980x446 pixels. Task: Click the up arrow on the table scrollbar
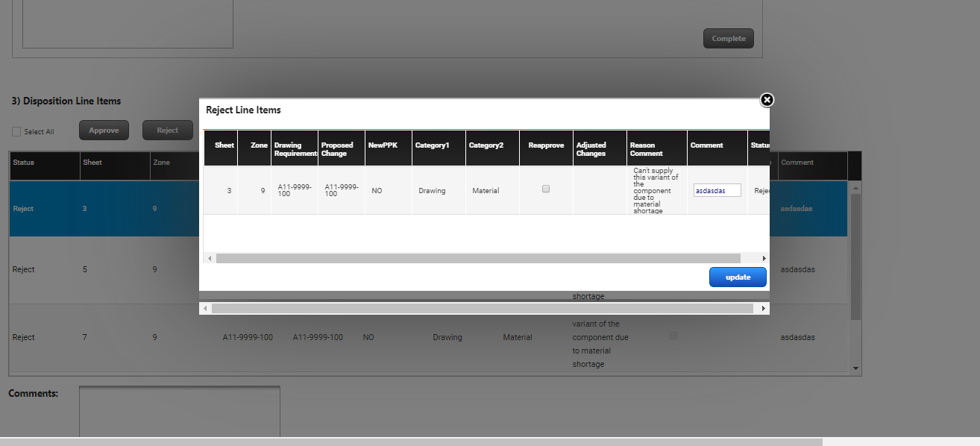[x=855, y=188]
